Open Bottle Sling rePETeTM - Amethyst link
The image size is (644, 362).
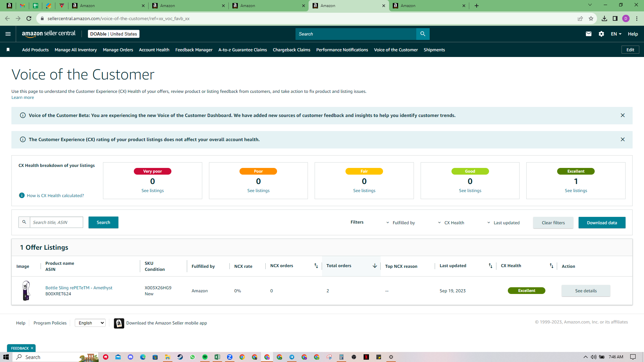[x=79, y=288]
